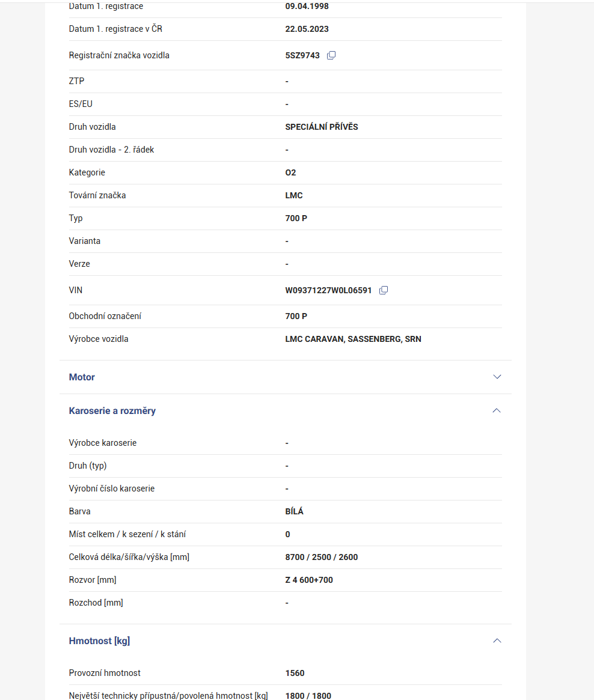Collapse the Hmotnost [kg] section chevron
The height and width of the screenshot is (700, 594).
[497, 641]
